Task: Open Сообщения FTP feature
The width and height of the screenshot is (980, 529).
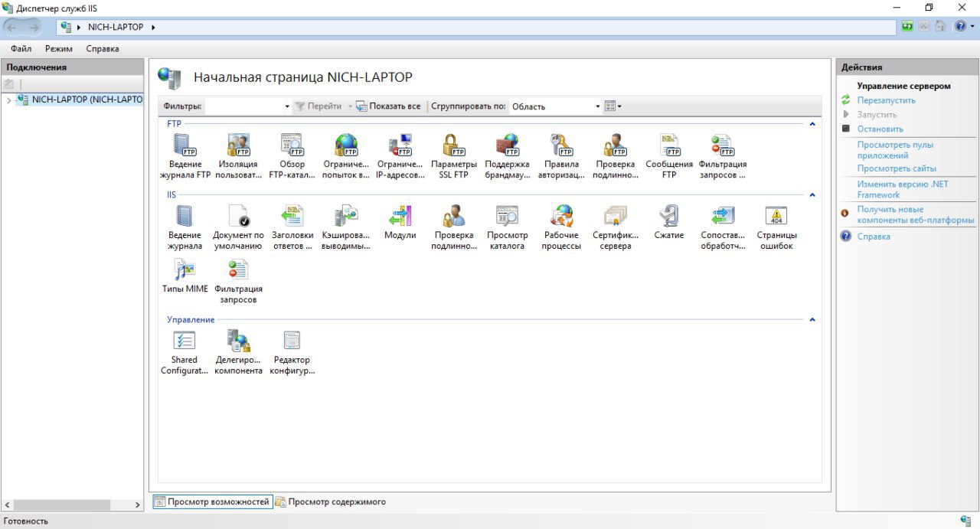Action: (669, 156)
